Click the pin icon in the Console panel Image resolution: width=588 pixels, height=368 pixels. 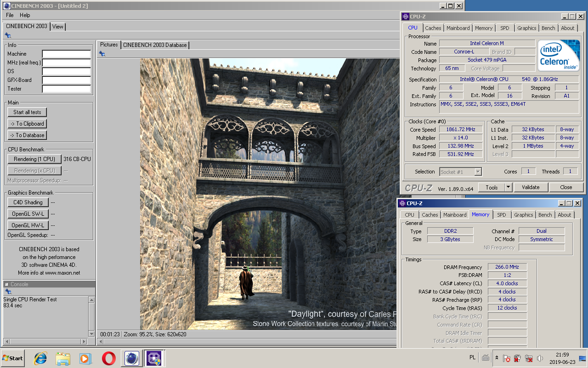tap(8, 292)
